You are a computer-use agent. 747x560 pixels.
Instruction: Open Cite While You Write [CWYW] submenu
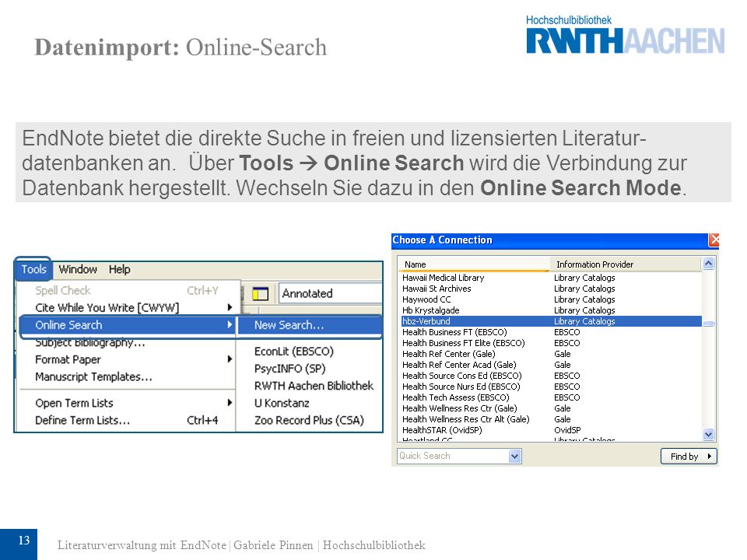[x=127, y=308]
